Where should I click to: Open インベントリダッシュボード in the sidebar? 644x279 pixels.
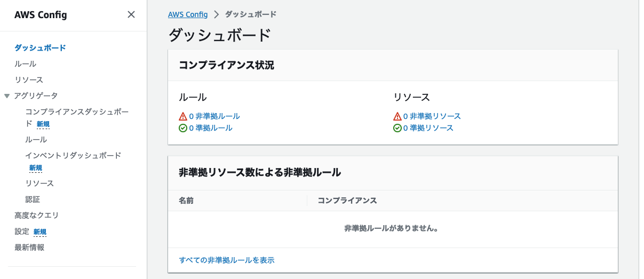73,155
